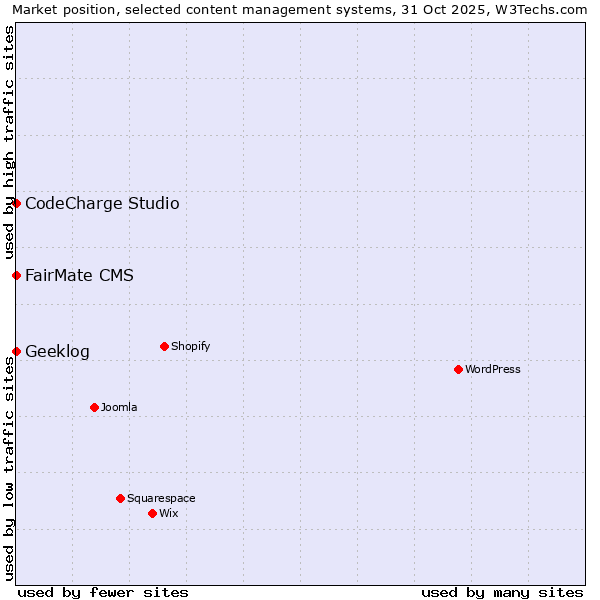Select the Joomla red diamond marker
The width and height of the screenshot is (600, 600).
pyautogui.click(x=94, y=407)
